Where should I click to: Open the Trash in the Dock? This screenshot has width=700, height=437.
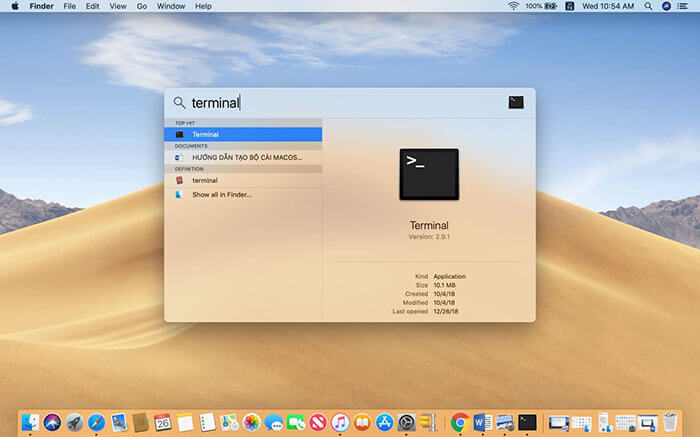click(x=670, y=422)
